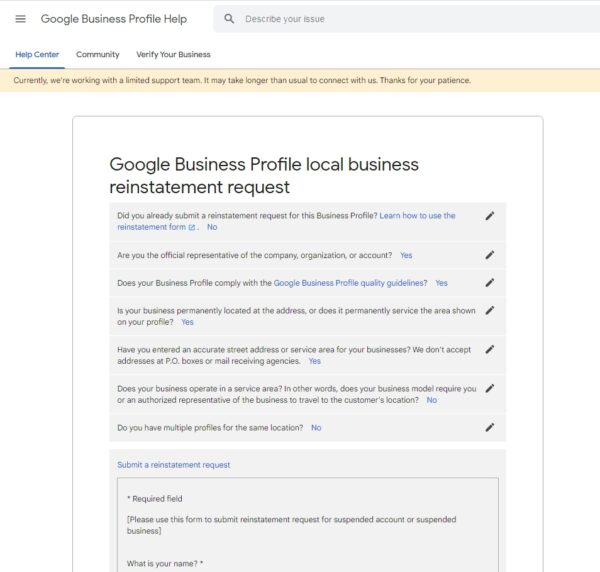This screenshot has width=600, height=572.
Task: Click the 'No' answer for service area
Action: [x=432, y=400]
